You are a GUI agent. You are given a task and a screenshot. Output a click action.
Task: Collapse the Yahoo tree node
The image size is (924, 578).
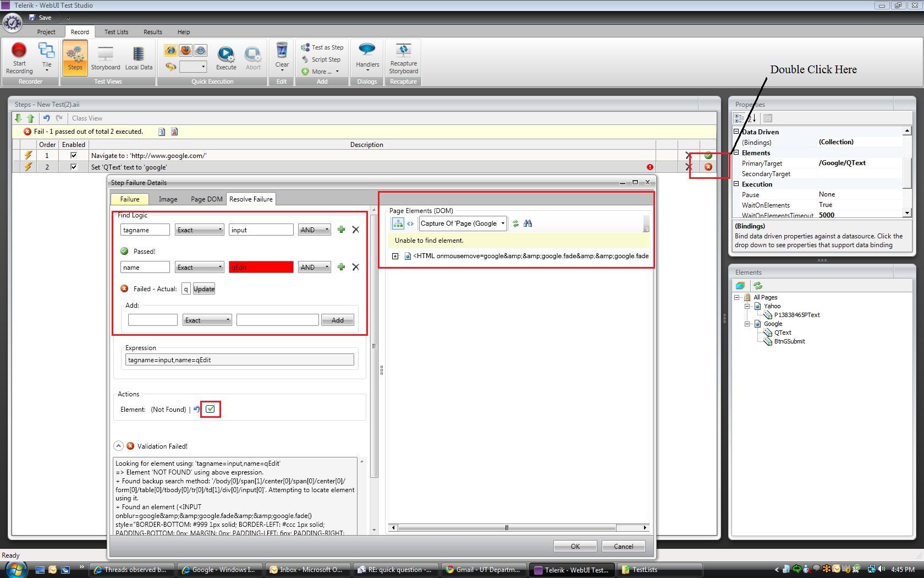tap(747, 306)
